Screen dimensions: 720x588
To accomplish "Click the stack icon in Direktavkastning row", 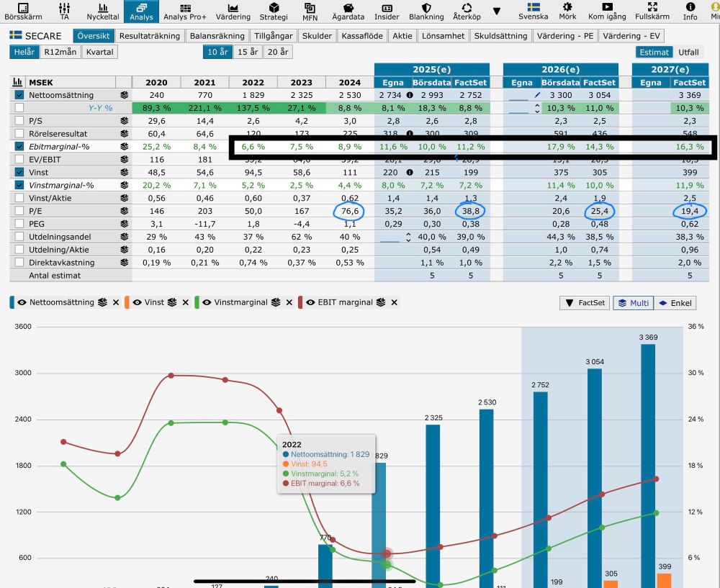I will click(x=124, y=262).
